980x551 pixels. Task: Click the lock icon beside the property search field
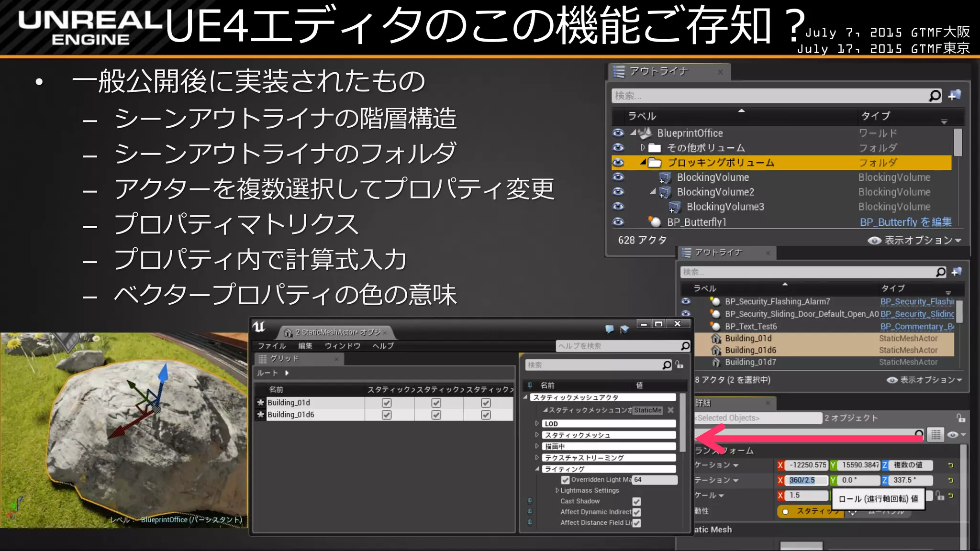679,365
